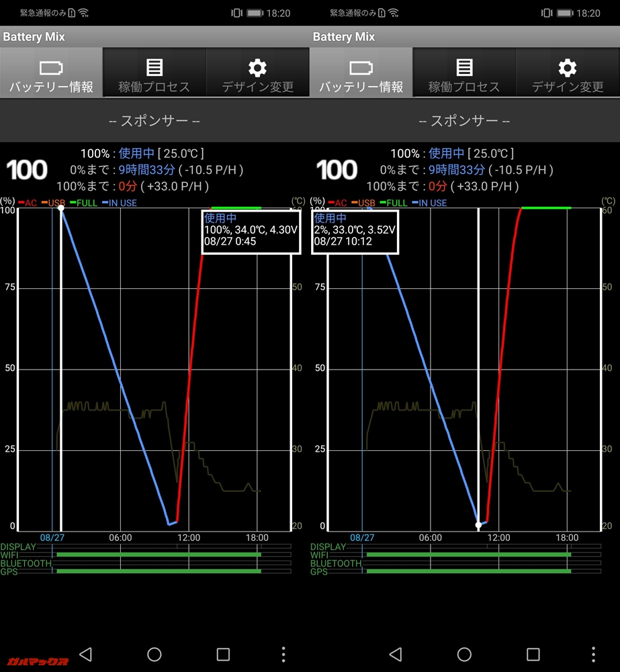Tap large 100 battery percentage on left screen
This screenshot has height=672, width=620.
[27, 171]
